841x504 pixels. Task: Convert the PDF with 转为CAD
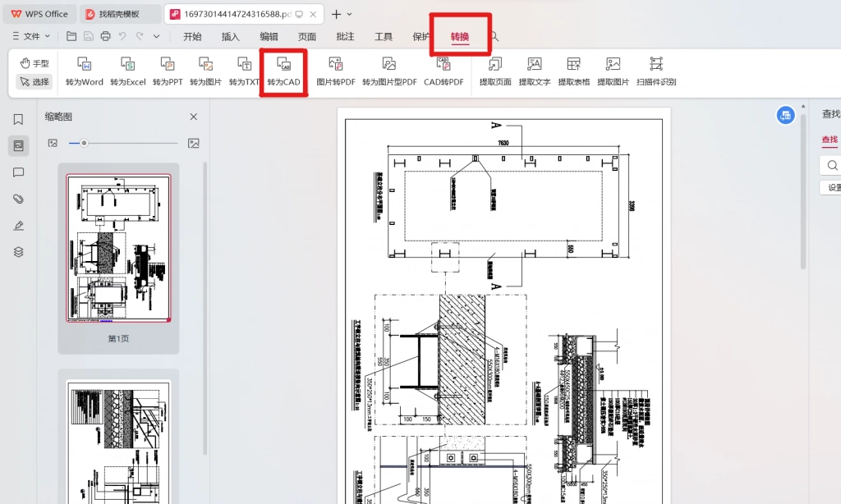(x=283, y=71)
